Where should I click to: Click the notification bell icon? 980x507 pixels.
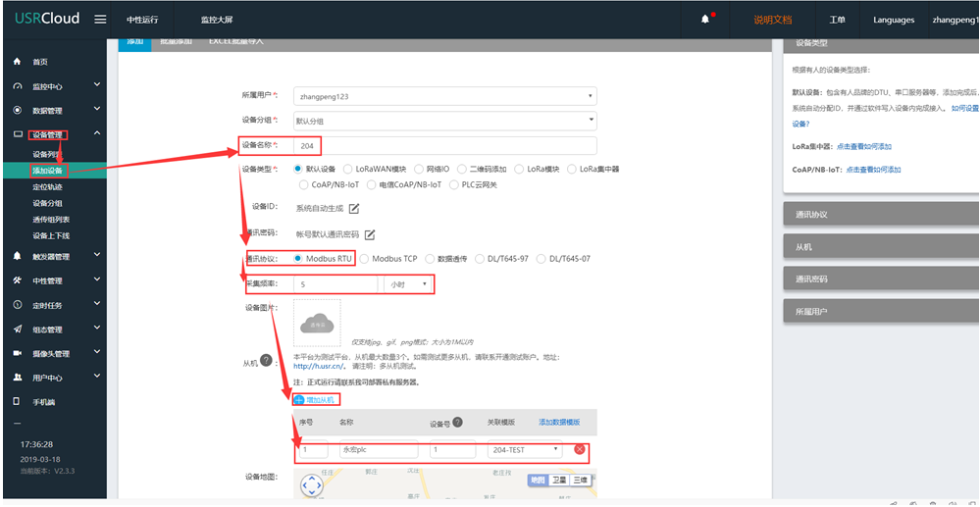click(705, 20)
